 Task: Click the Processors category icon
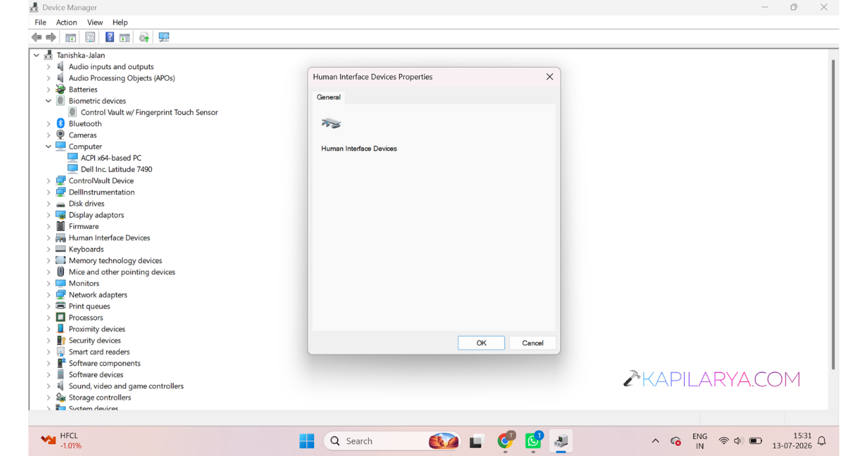pos(60,317)
